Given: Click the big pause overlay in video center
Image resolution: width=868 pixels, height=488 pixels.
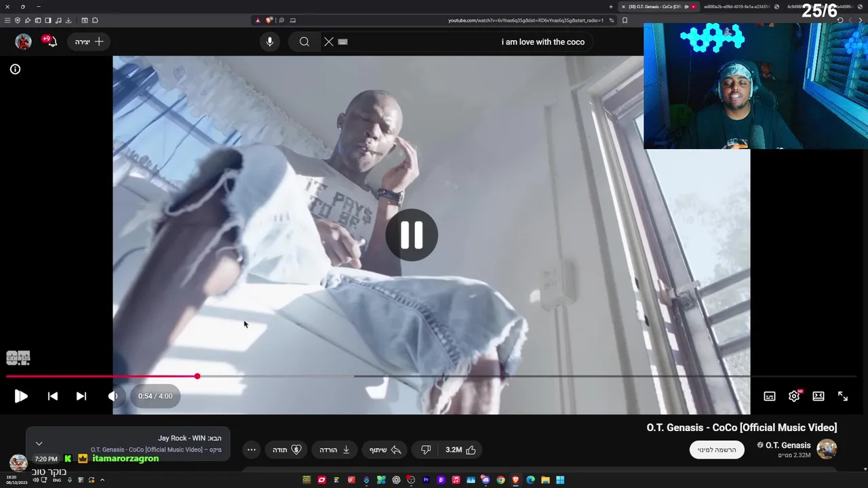Looking at the screenshot, I should [412, 235].
